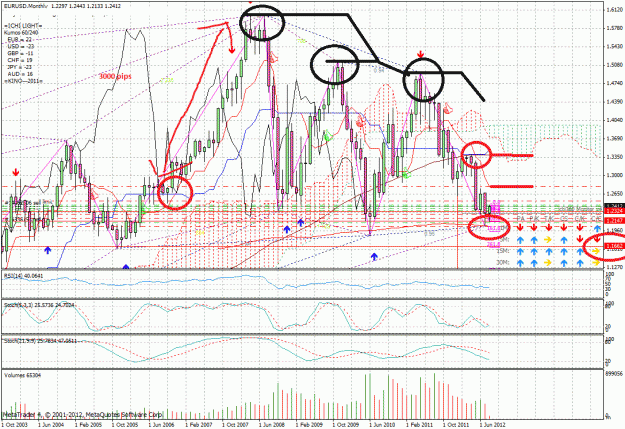Click the 1M row T/K red down arrow
This screenshot has width=625, height=429.
click(x=549, y=227)
